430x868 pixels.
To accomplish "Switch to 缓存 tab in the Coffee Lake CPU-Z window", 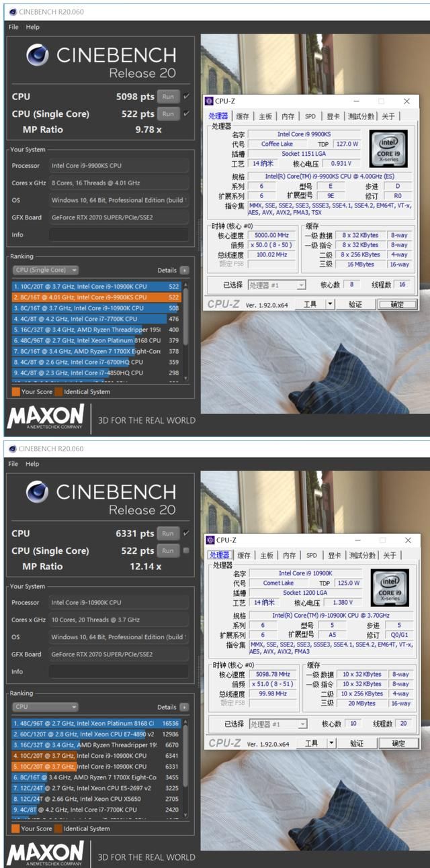I will 243,116.
